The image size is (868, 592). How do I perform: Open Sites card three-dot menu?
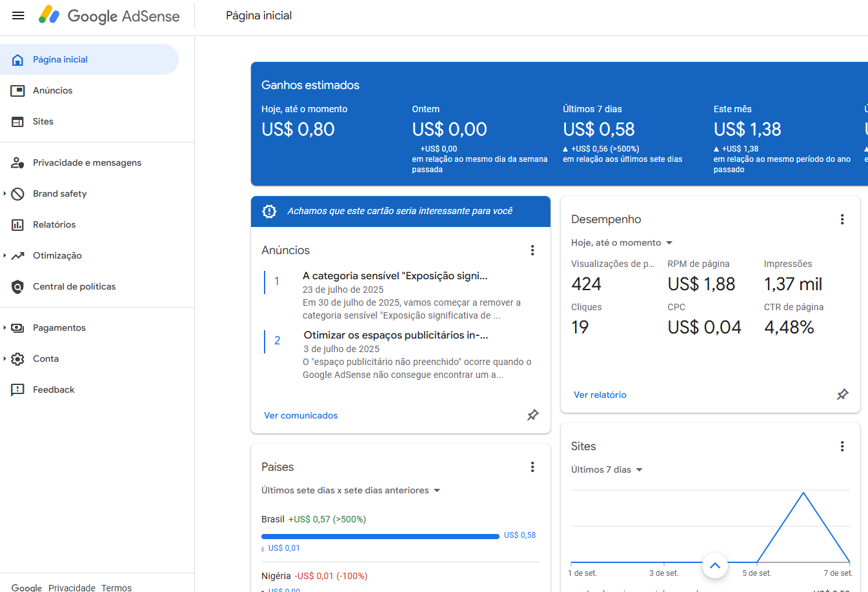point(842,446)
